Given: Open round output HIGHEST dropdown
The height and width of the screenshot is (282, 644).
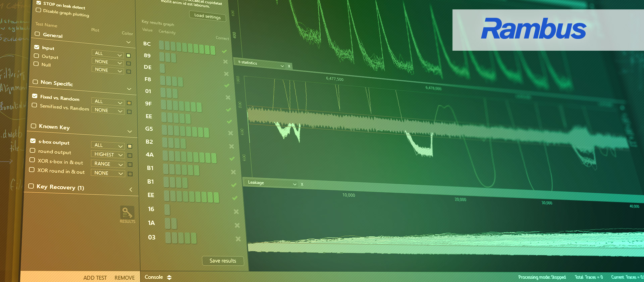Looking at the screenshot, I should [108, 154].
